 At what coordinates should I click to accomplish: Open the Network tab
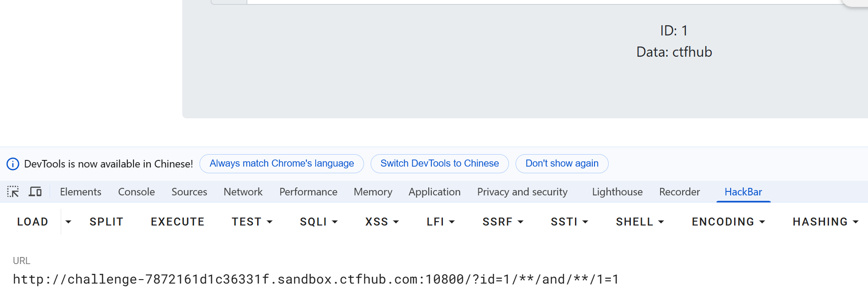pyautogui.click(x=243, y=192)
